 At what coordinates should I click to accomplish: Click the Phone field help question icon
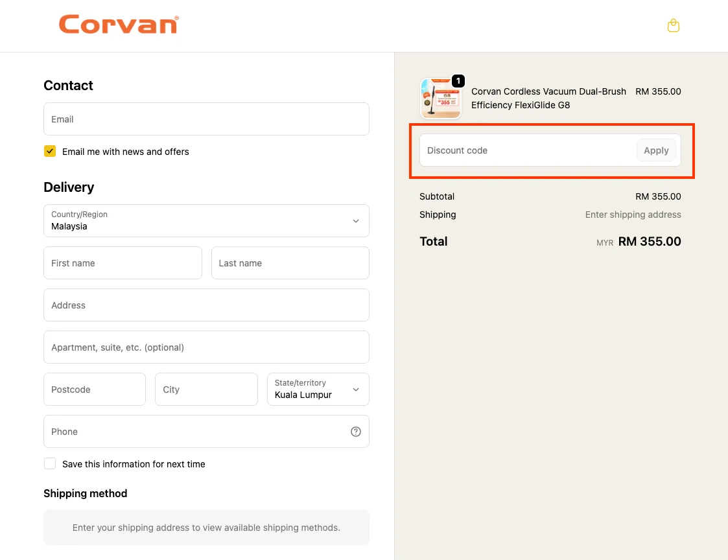356,432
